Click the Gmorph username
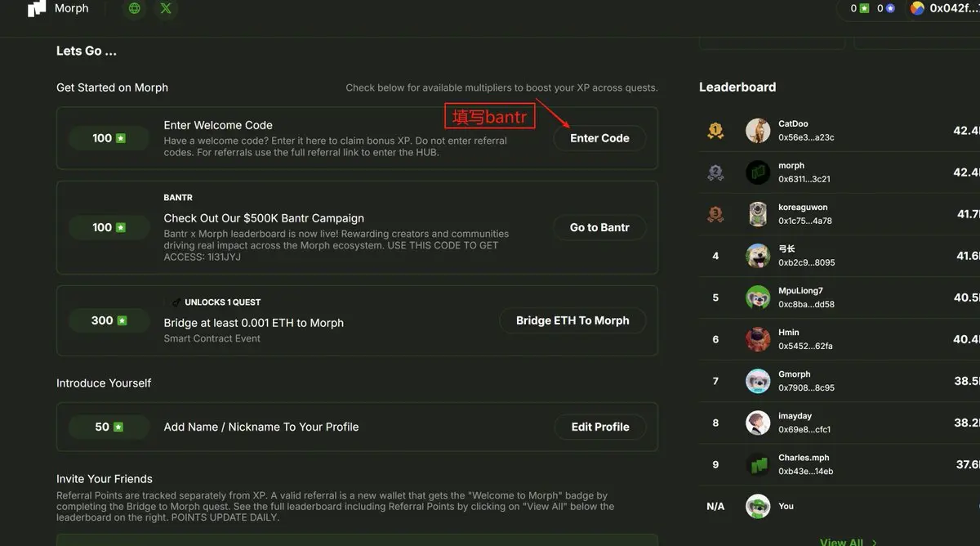The height and width of the screenshot is (546, 980). pyautogui.click(x=795, y=374)
